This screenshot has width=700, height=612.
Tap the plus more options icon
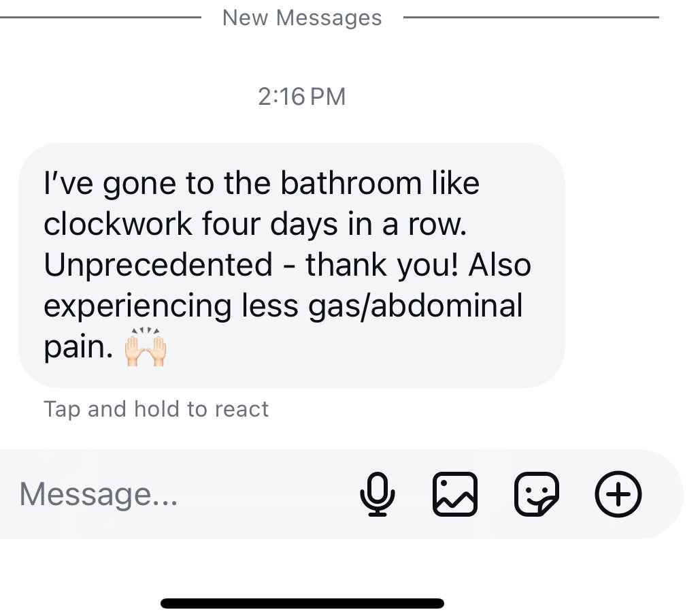[x=618, y=494]
